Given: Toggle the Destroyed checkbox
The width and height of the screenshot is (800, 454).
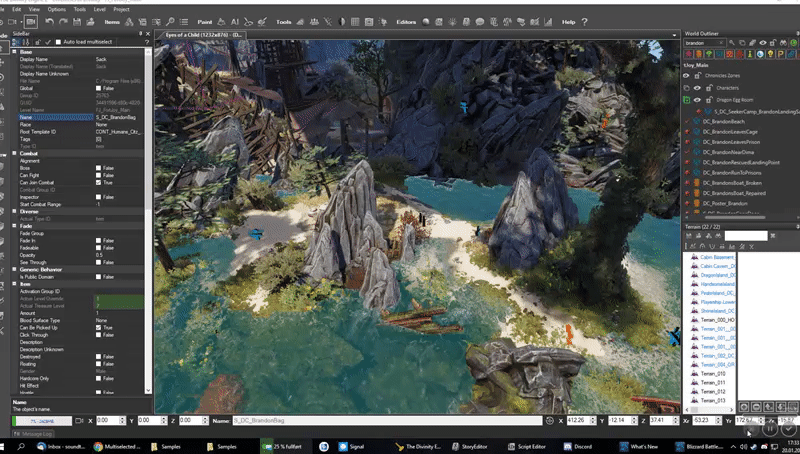Looking at the screenshot, I should coord(98,357).
